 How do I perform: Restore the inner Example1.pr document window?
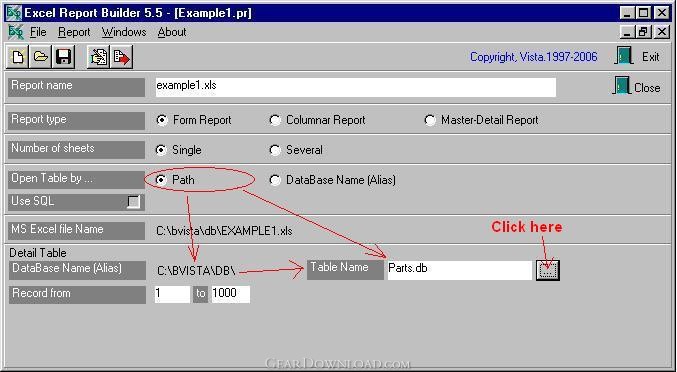click(643, 32)
